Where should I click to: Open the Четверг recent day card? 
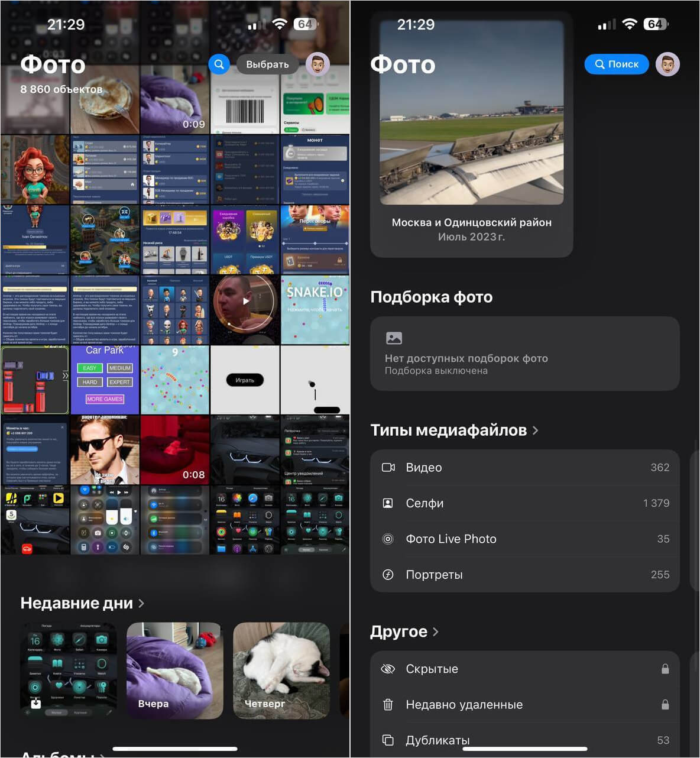point(281,670)
